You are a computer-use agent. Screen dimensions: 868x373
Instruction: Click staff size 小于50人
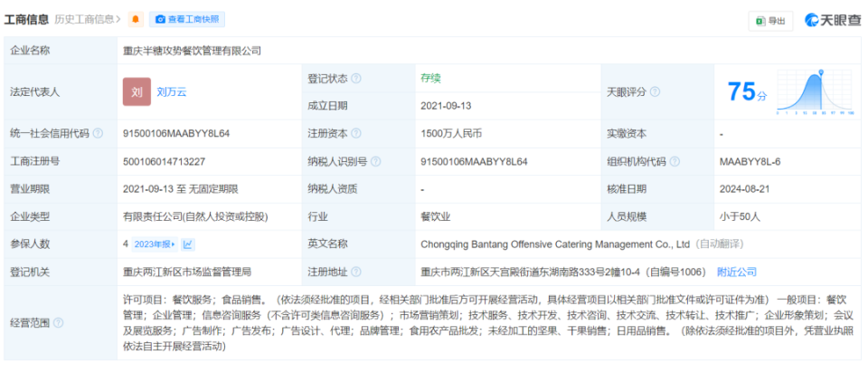click(x=741, y=216)
